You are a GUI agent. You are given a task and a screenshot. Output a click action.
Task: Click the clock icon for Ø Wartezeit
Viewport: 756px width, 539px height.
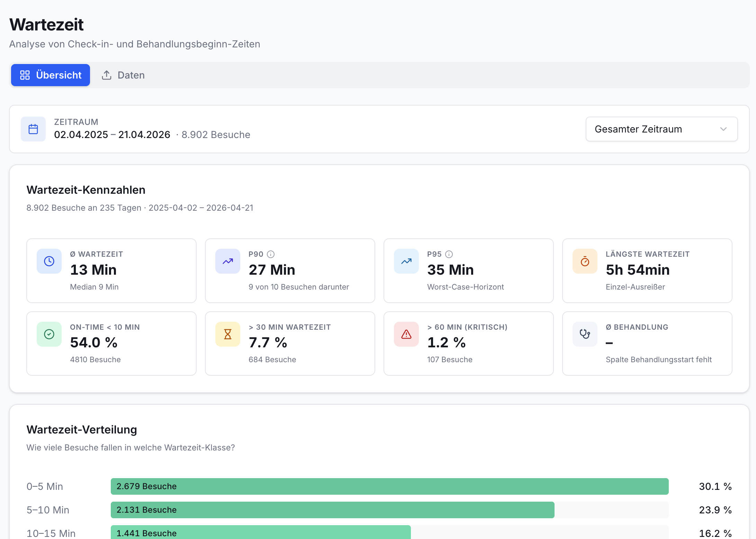[x=49, y=261]
